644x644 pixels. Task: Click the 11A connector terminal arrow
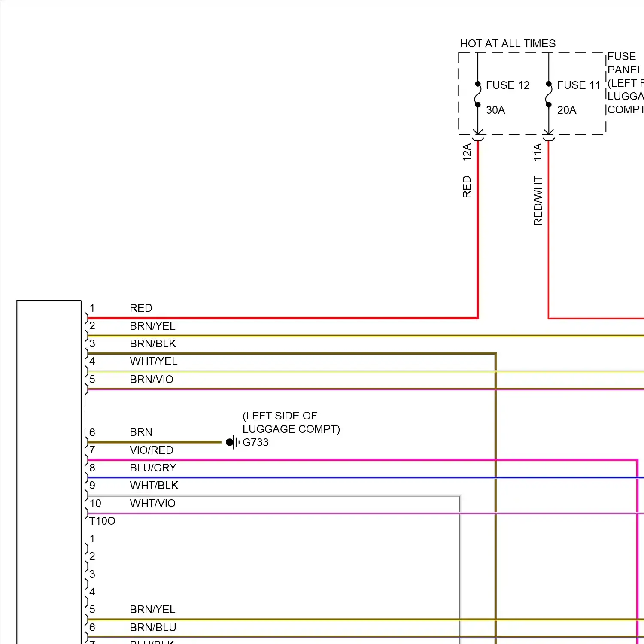tap(549, 135)
